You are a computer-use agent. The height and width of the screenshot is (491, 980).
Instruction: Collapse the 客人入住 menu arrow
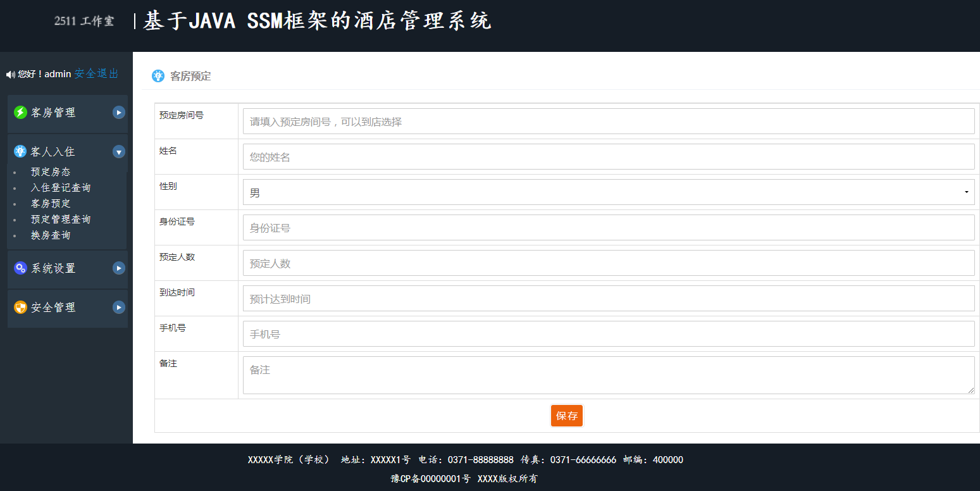click(x=119, y=152)
